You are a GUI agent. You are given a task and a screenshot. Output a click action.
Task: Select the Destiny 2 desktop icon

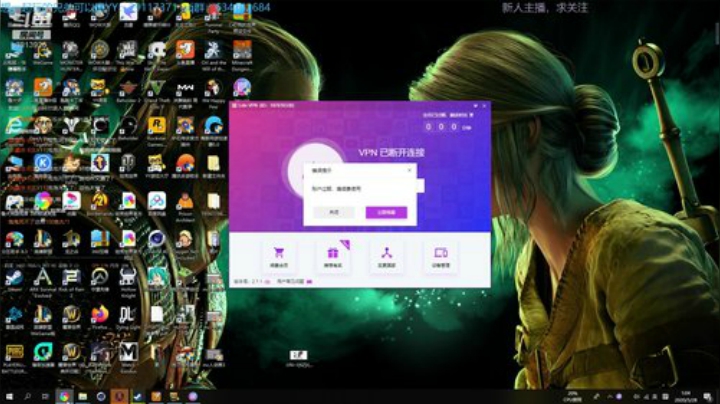click(x=71, y=127)
